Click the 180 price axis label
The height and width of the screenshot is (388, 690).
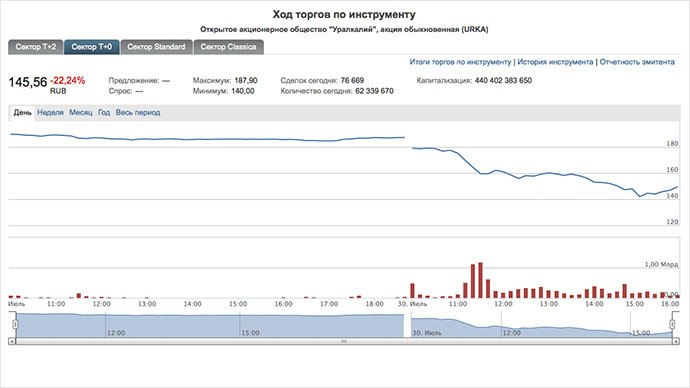pyautogui.click(x=672, y=144)
